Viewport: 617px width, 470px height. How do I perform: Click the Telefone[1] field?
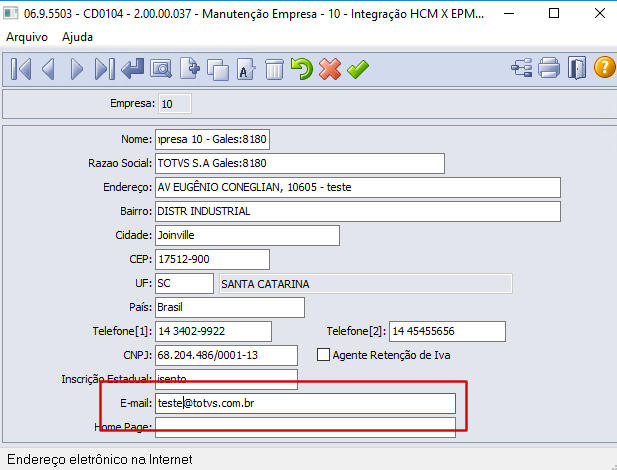coord(213,331)
